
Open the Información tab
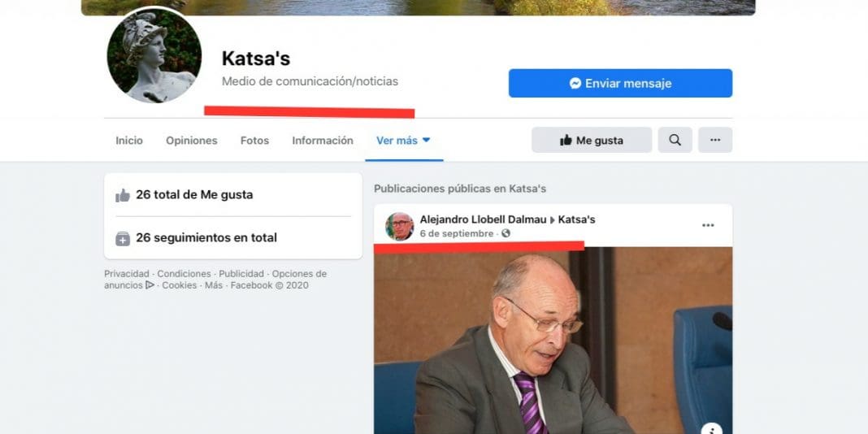click(x=323, y=141)
